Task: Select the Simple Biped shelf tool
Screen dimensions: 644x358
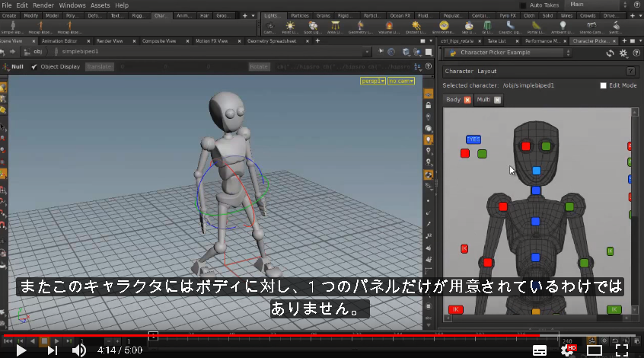Action: (x=12, y=27)
